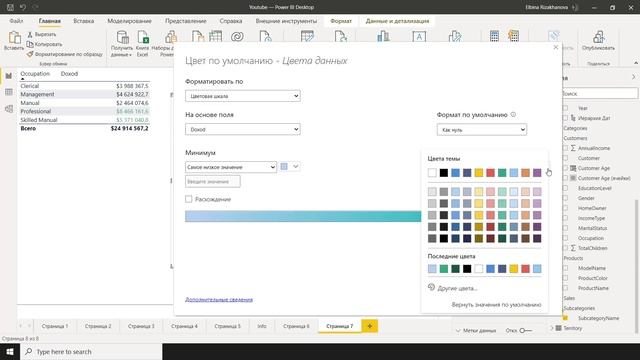This screenshot has height=360, width=640.
Task: Click the Publish (Опубликовать) icon
Action: pyautogui.click(x=598, y=37)
